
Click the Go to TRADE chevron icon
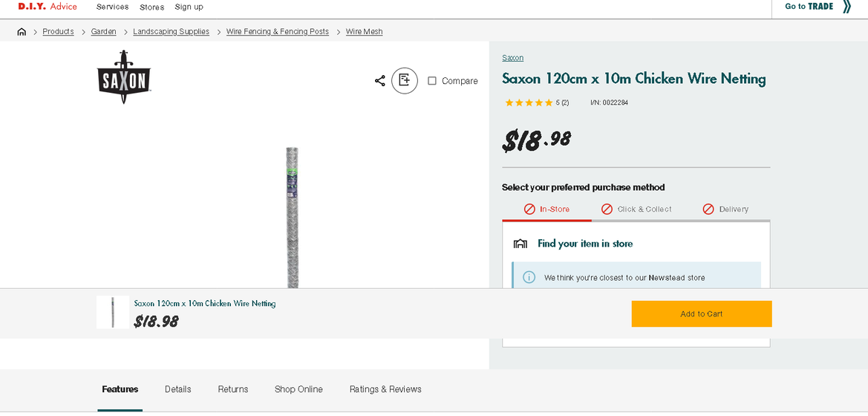pos(846,7)
